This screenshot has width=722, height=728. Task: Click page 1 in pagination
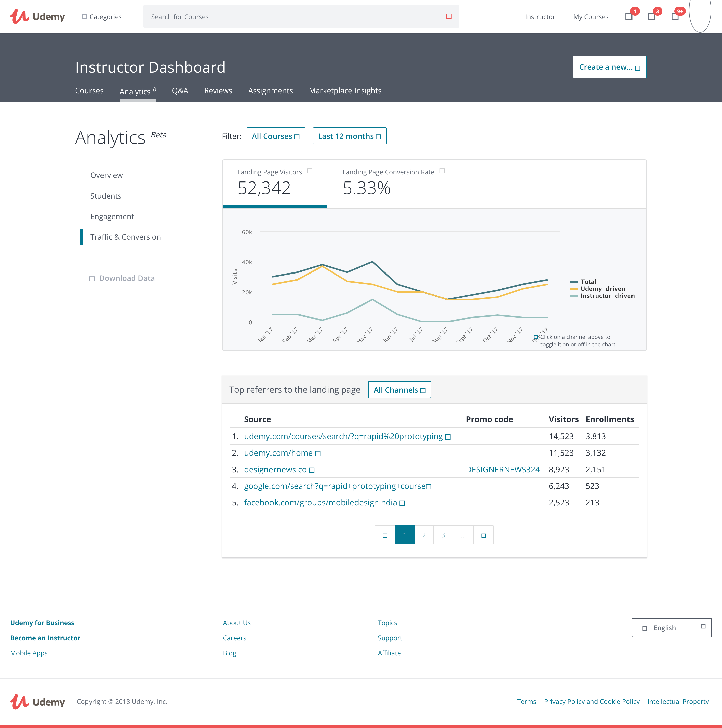[x=405, y=535]
